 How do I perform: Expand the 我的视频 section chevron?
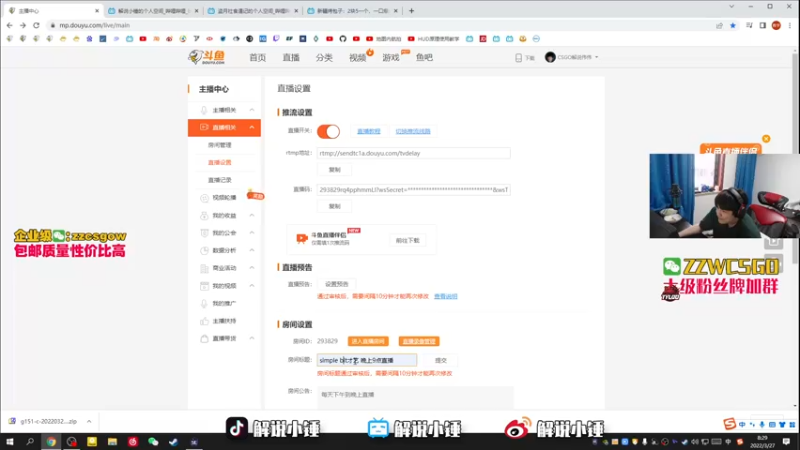tap(252, 286)
